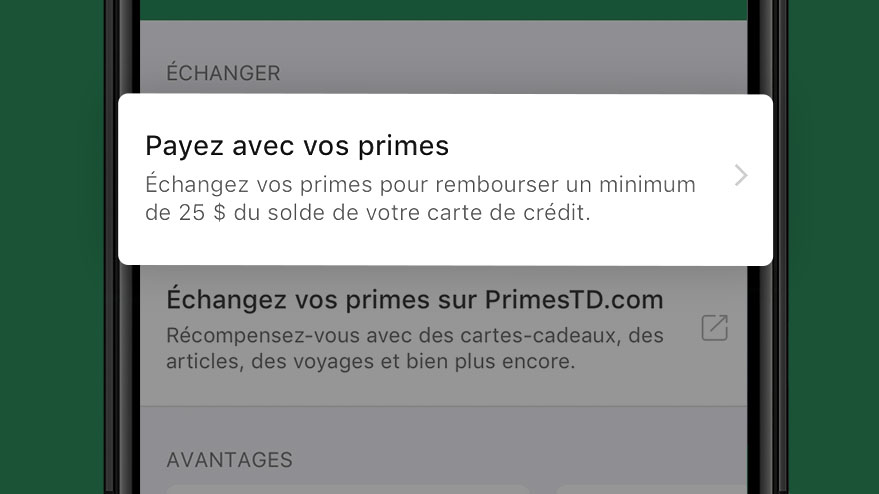Click the description about rembourser un minimum de 25 $
Viewport: 879px width, 494px height.
tap(420, 198)
